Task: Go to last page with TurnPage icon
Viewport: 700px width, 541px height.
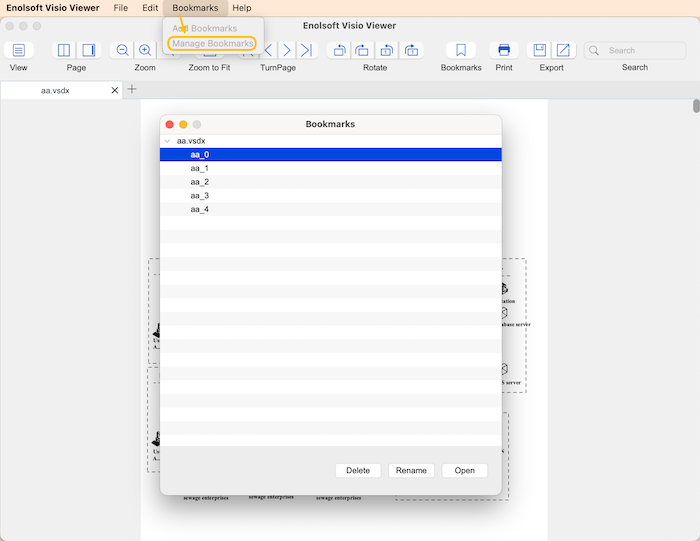Action: click(306, 50)
